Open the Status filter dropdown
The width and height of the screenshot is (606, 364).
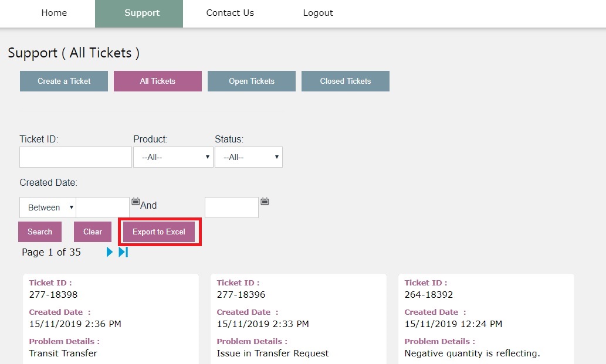pyautogui.click(x=249, y=157)
